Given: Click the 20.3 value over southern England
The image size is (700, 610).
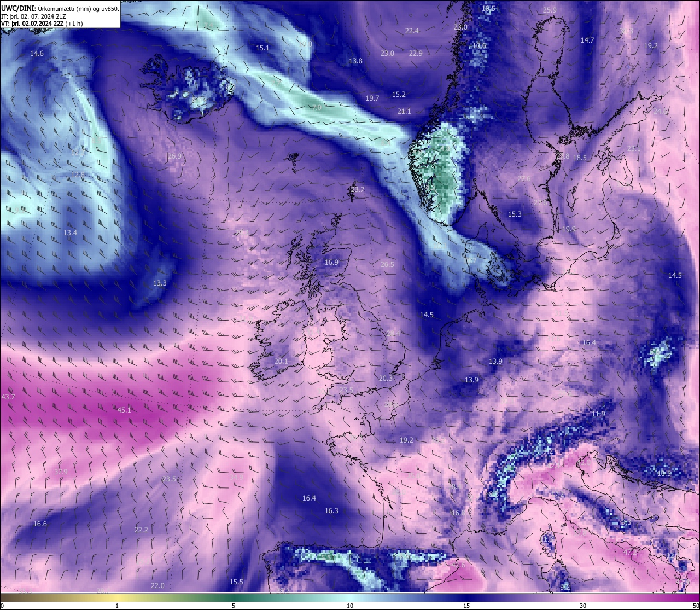Looking at the screenshot, I should coord(386,378).
